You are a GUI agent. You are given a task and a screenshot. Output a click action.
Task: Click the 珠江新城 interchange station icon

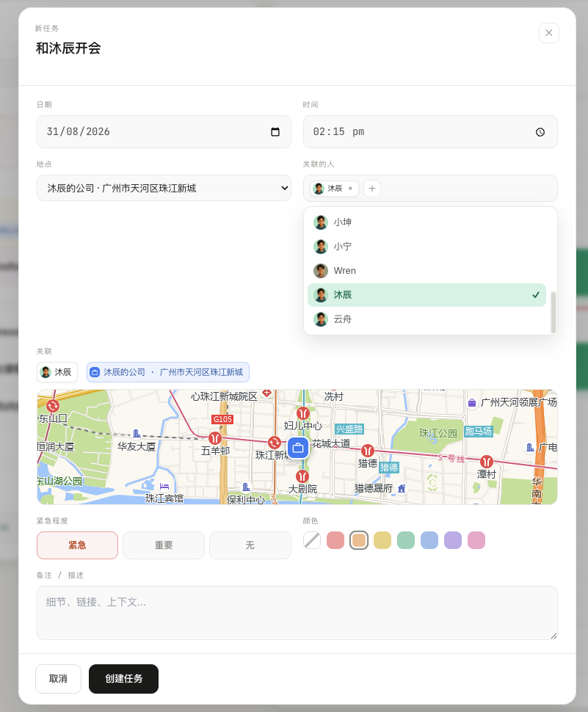[x=274, y=443]
